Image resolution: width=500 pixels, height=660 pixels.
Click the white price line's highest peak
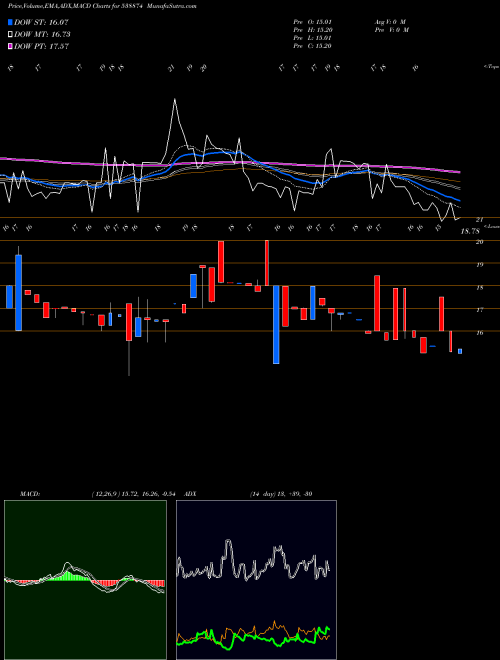175,100
